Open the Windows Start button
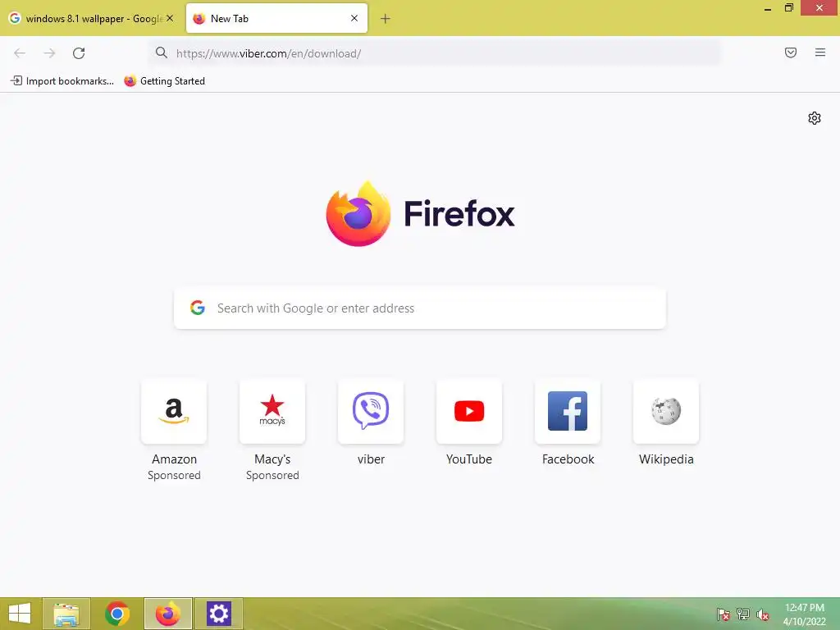The image size is (840, 630). click(x=20, y=614)
